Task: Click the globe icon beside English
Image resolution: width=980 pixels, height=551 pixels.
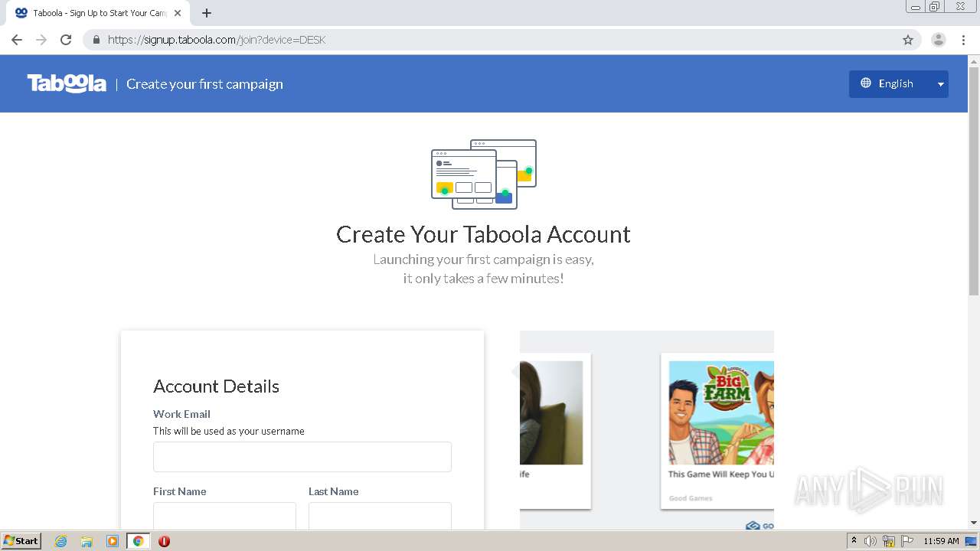Action: click(x=866, y=83)
